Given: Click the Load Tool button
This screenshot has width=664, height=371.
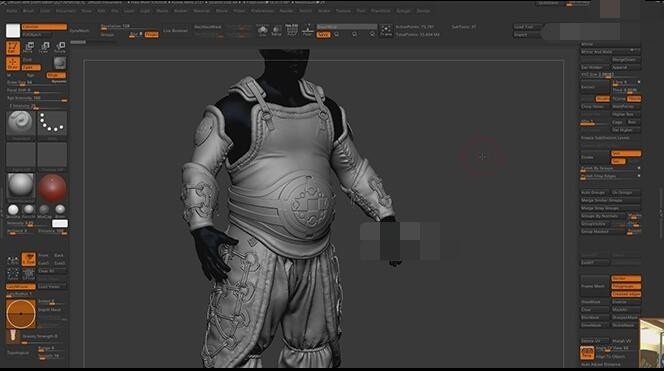Looking at the screenshot, I should point(527,27).
